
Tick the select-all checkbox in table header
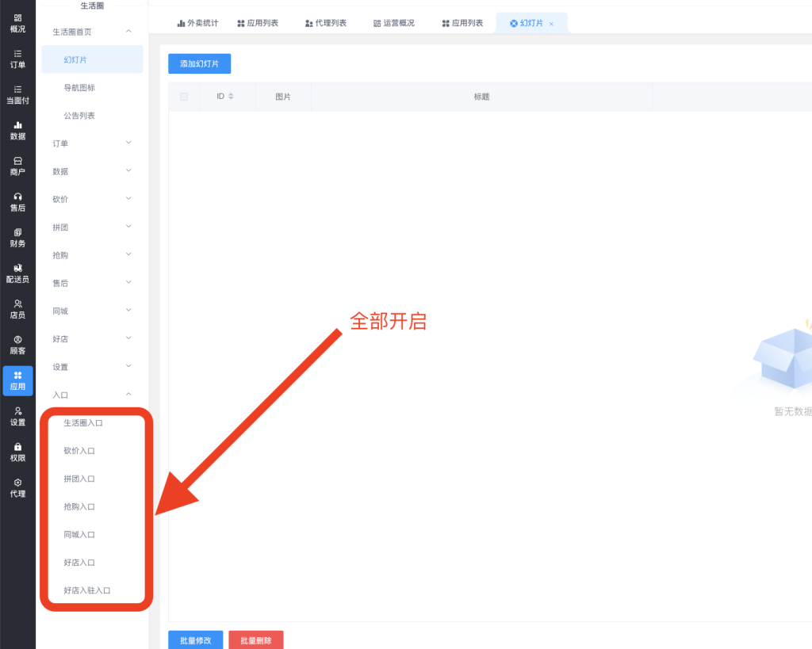(x=184, y=97)
